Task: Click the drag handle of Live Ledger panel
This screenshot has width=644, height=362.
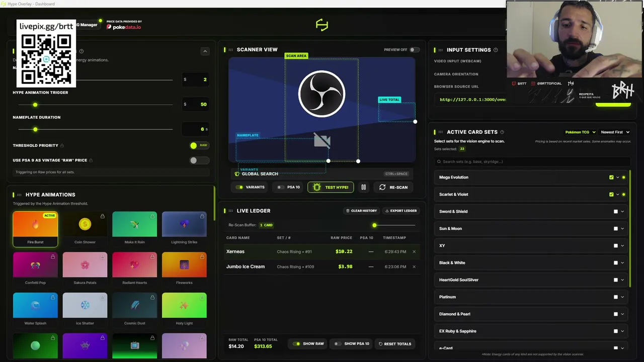Action: 231,211
